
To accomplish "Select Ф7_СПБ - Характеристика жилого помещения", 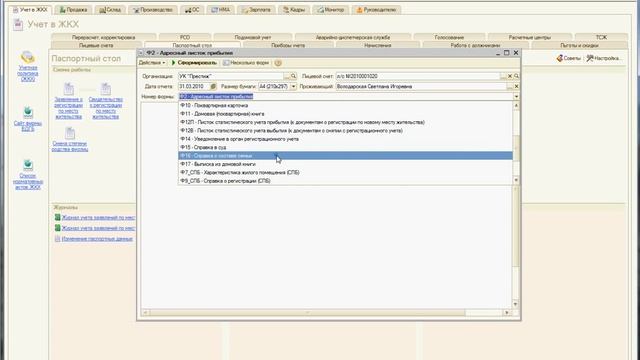I will click(345, 172).
